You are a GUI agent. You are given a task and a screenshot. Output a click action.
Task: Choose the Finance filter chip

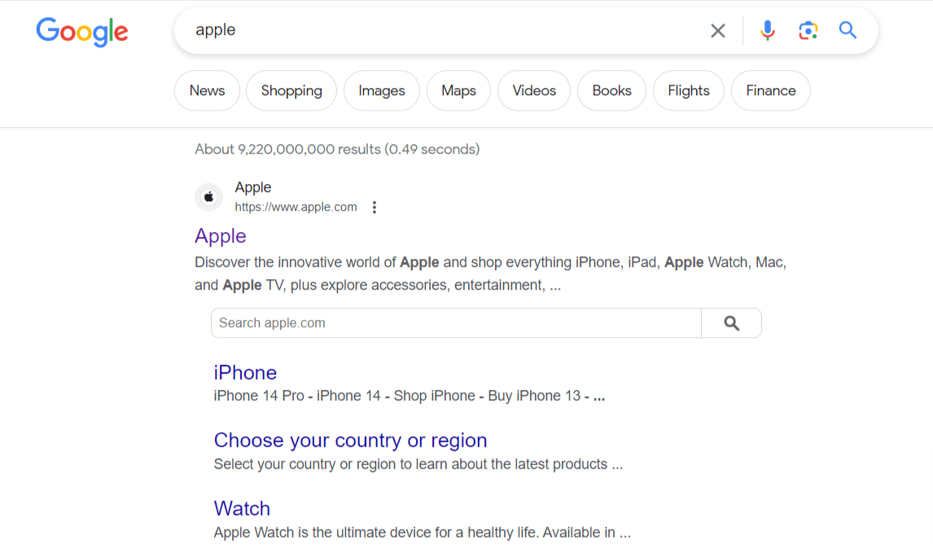point(771,90)
